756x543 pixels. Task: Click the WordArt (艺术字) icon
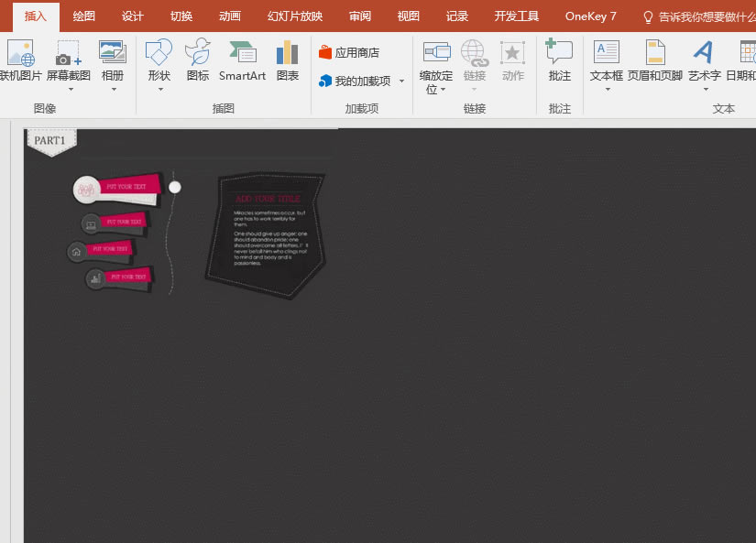click(x=704, y=52)
